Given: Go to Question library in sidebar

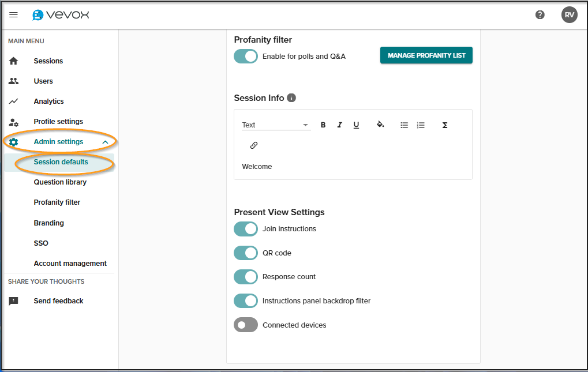Looking at the screenshot, I should tap(60, 182).
